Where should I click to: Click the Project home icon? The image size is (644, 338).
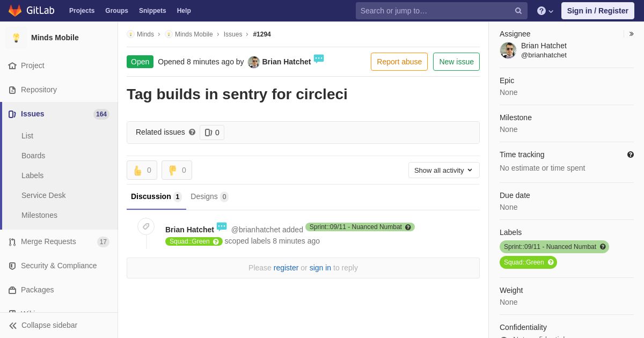(x=12, y=65)
